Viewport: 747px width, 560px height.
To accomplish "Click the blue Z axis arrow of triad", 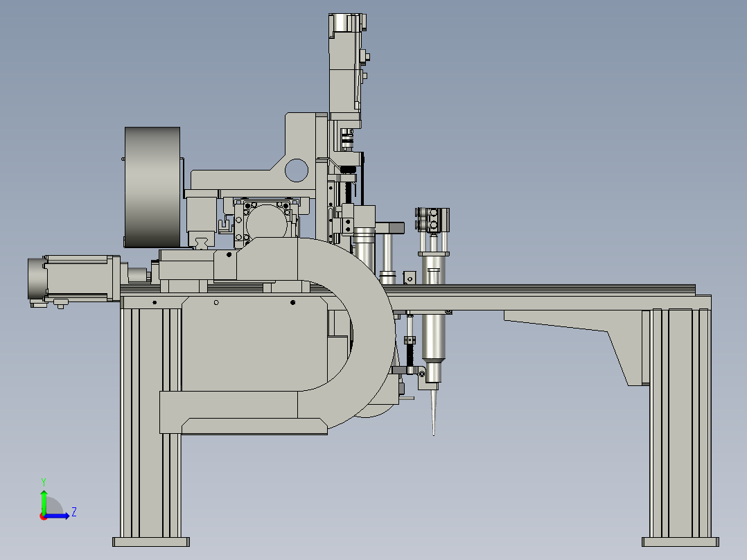I will click(x=58, y=516).
